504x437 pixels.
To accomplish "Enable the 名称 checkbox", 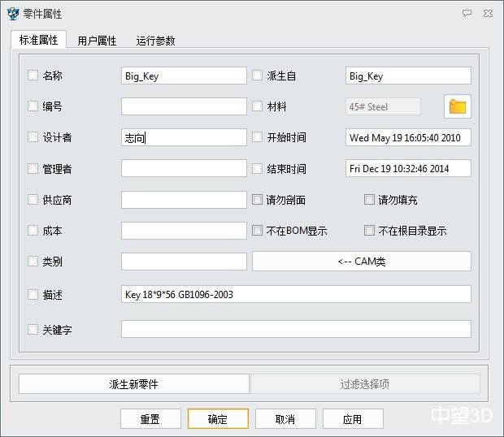I will pyautogui.click(x=33, y=76).
